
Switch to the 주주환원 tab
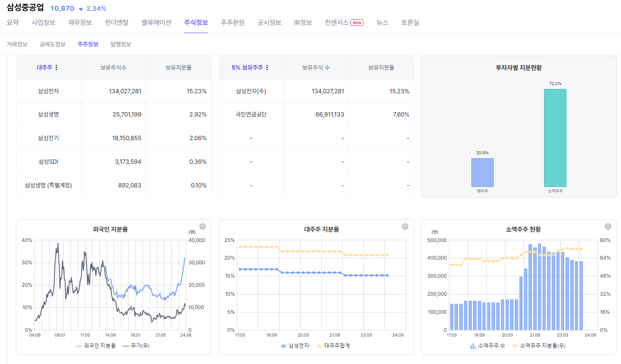232,22
